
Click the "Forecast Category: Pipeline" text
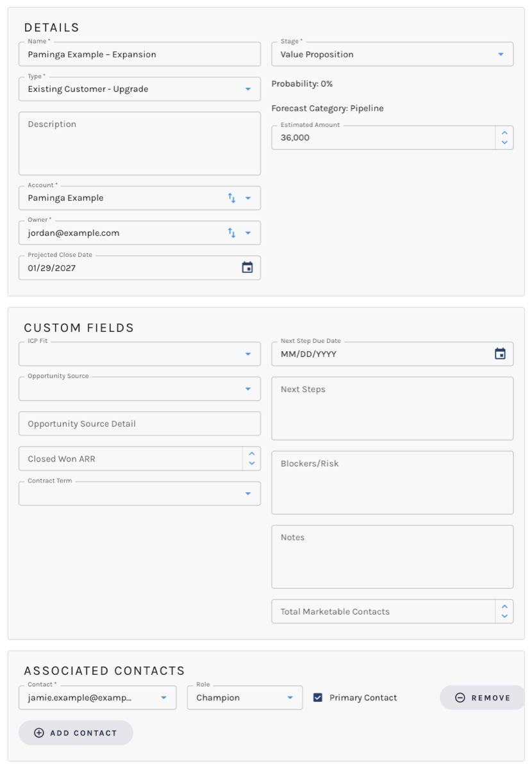[328, 108]
